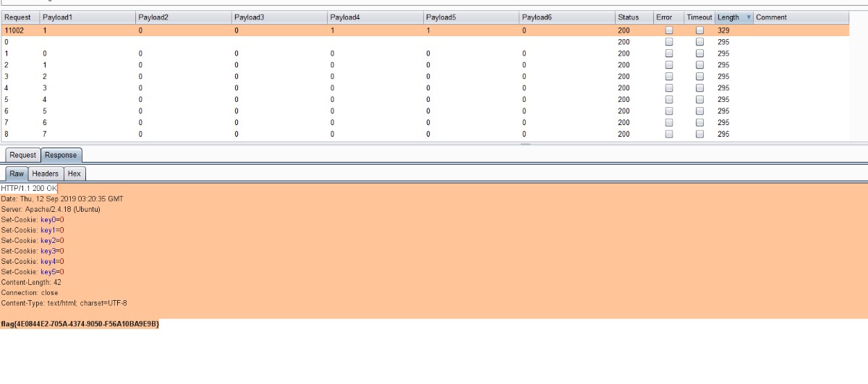Open the Headers view tab
This screenshot has width=868, height=384.
click(x=45, y=174)
